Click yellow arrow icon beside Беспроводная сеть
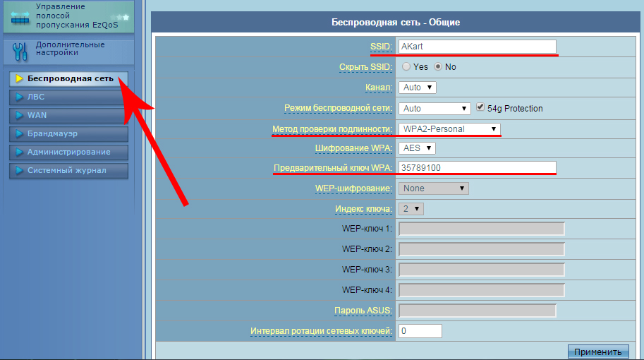The height and width of the screenshot is (360, 644). (19, 78)
